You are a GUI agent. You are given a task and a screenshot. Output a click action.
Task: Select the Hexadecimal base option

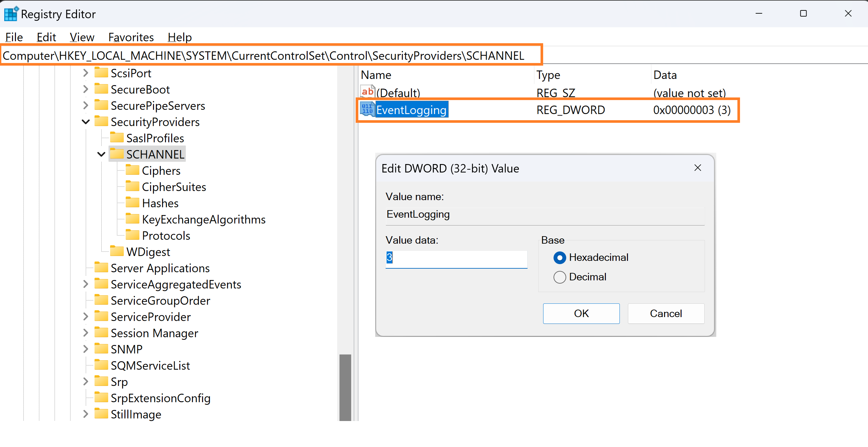(x=560, y=257)
